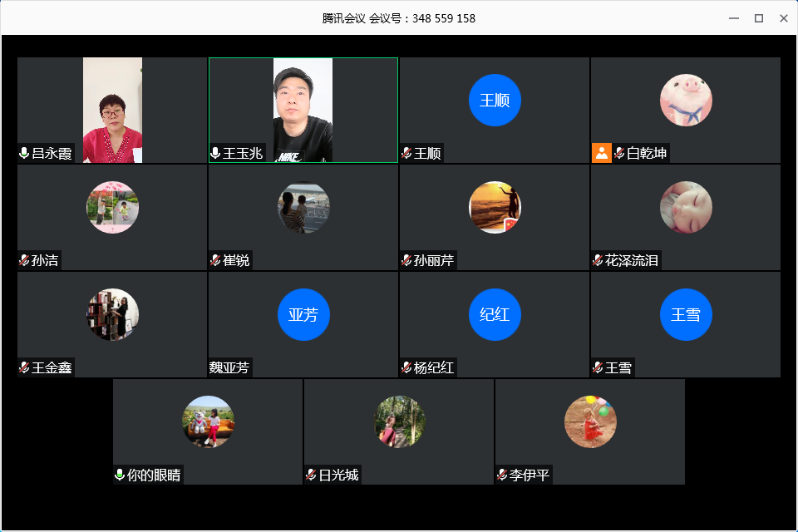Image resolution: width=798 pixels, height=532 pixels.
Task: Click the name label 崔锐
Action: (x=236, y=261)
